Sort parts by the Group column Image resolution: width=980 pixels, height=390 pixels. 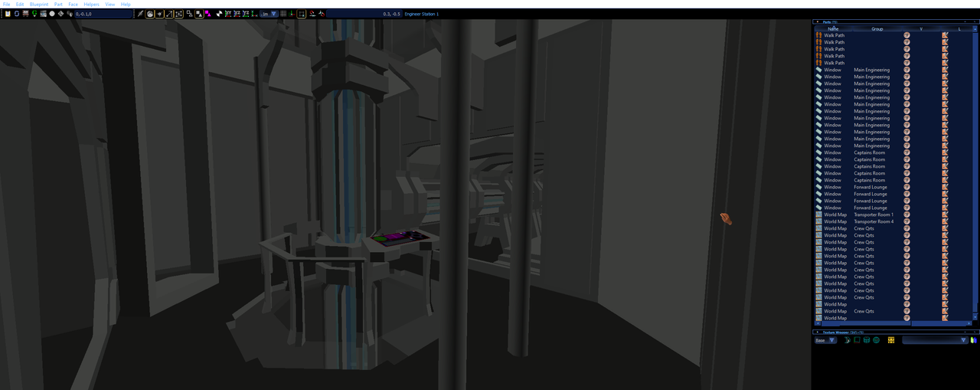(x=877, y=29)
